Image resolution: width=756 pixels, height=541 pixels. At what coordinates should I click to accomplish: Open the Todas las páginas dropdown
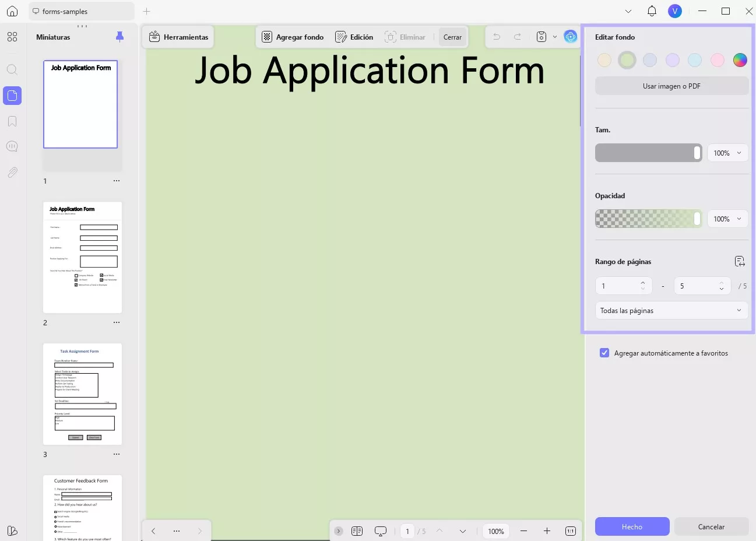pos(671,310)
